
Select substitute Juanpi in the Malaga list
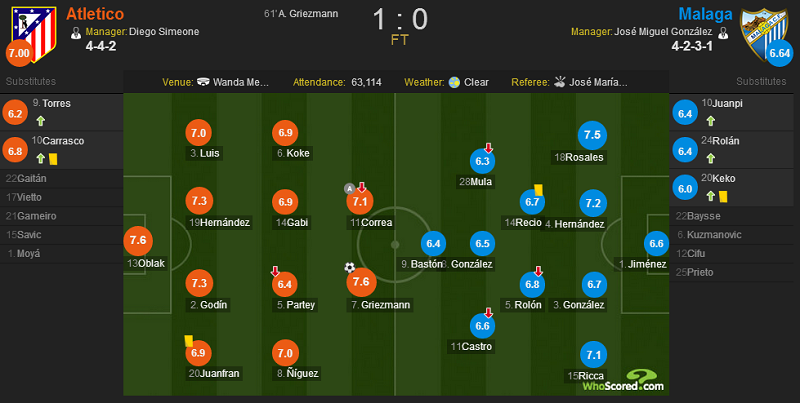734,112
